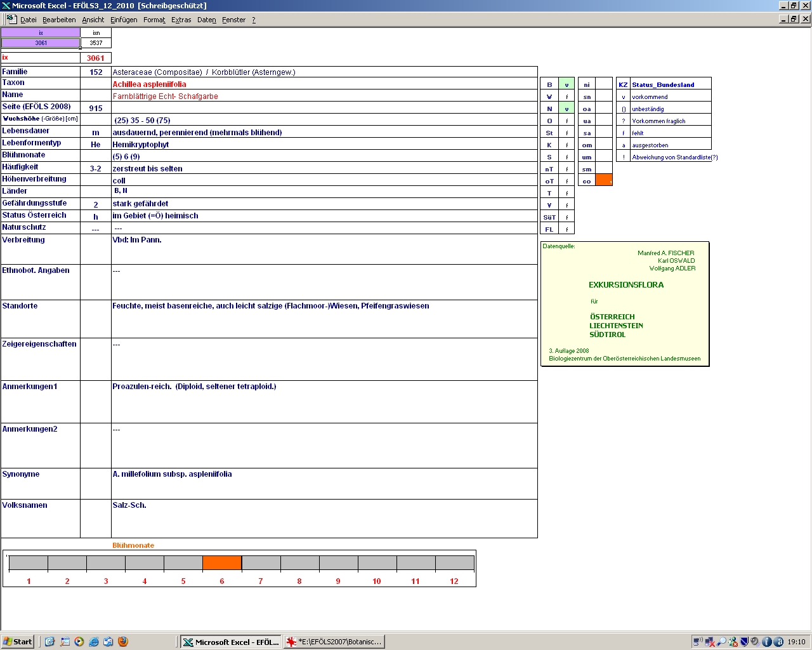Click the Excel workbook icon beside Datei

tap(11, 19)
